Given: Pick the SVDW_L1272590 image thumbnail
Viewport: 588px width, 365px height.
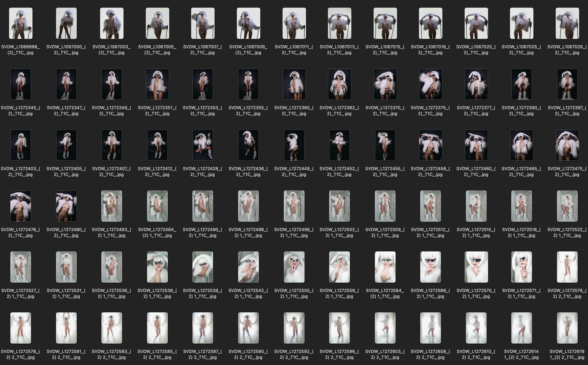Looking at the screenshot, I should [x=248, y=328].
